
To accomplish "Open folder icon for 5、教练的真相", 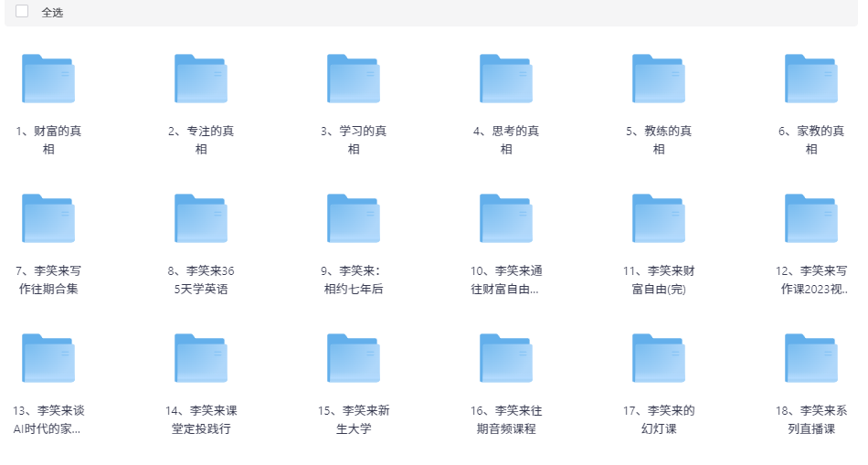I will pos(659,79).
